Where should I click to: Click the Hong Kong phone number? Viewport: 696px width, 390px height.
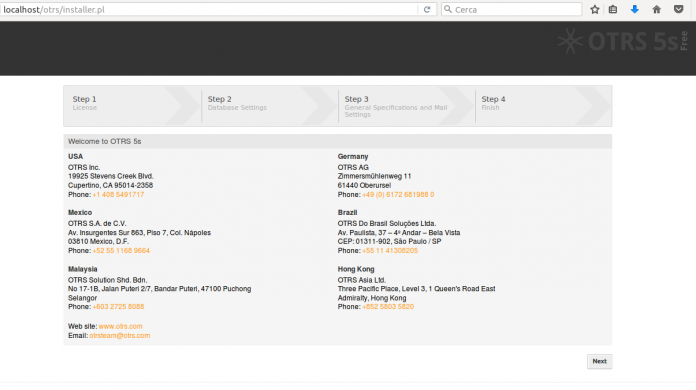click(x=388, y=307)
